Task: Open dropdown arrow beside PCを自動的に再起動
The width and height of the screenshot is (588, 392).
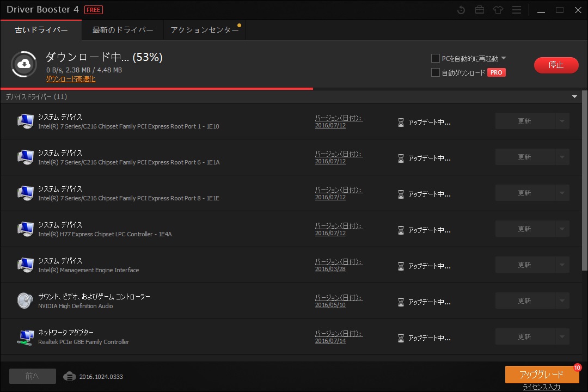Action: click(504, 58)
